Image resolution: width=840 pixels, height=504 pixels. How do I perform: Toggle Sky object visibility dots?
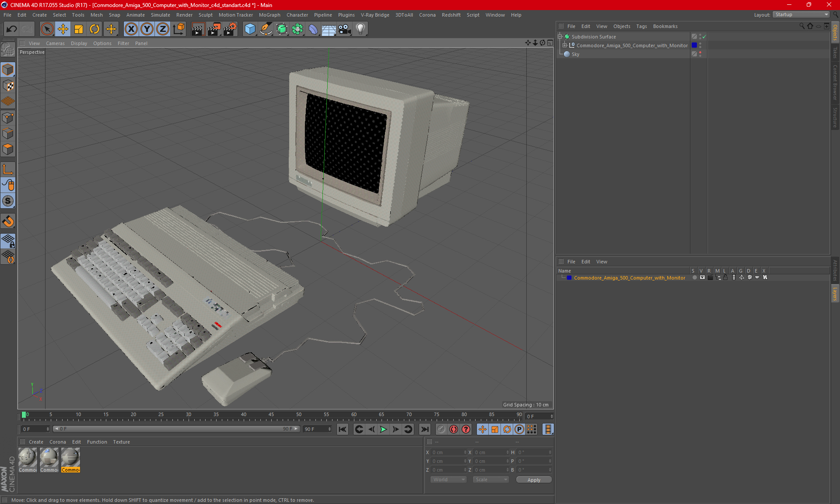(700, 54)
